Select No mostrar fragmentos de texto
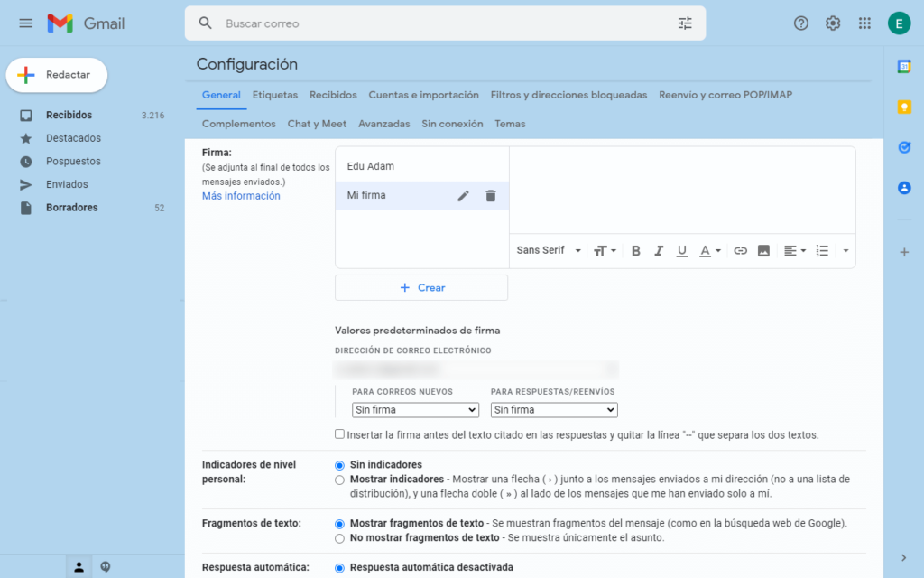 click(x=339, y=538)
